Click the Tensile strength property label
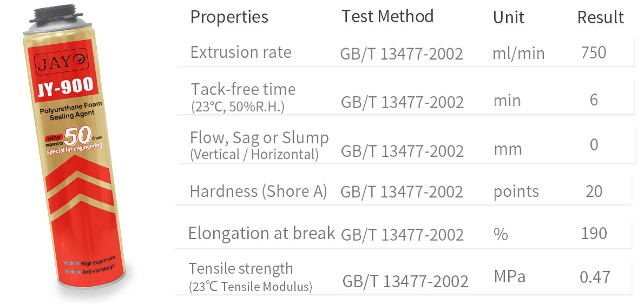The height and width of the screenshot is (304, 644). click(x=241, y=268)
